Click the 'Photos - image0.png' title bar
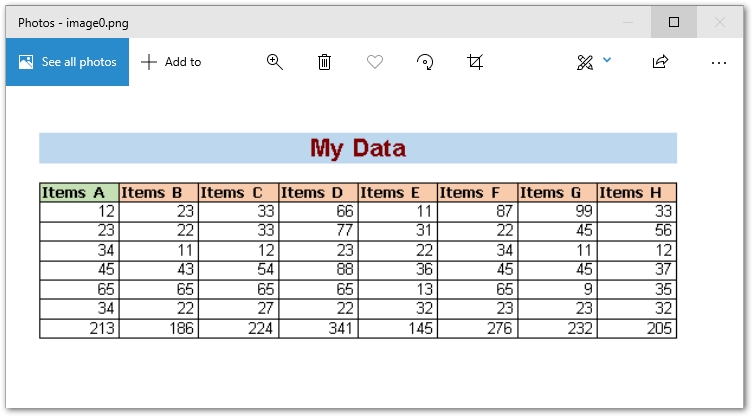The width and height of the screenshot is (753, 417). tap(300, 22)
